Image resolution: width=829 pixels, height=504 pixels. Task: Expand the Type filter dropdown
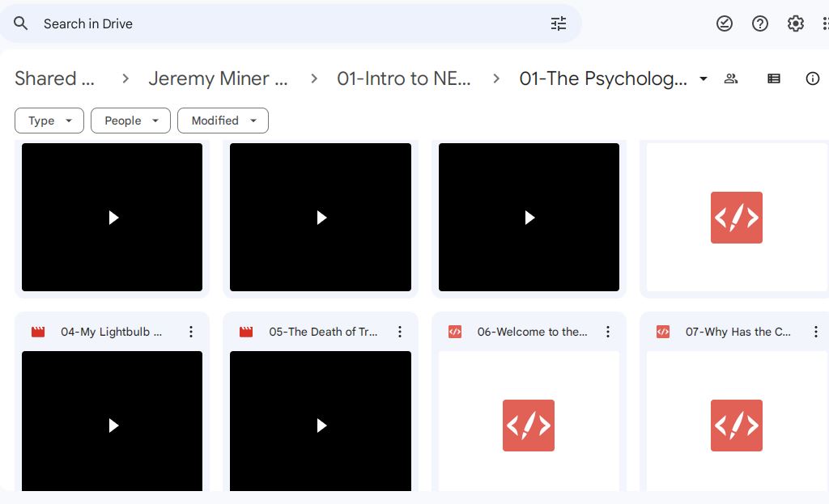[49, 121]
